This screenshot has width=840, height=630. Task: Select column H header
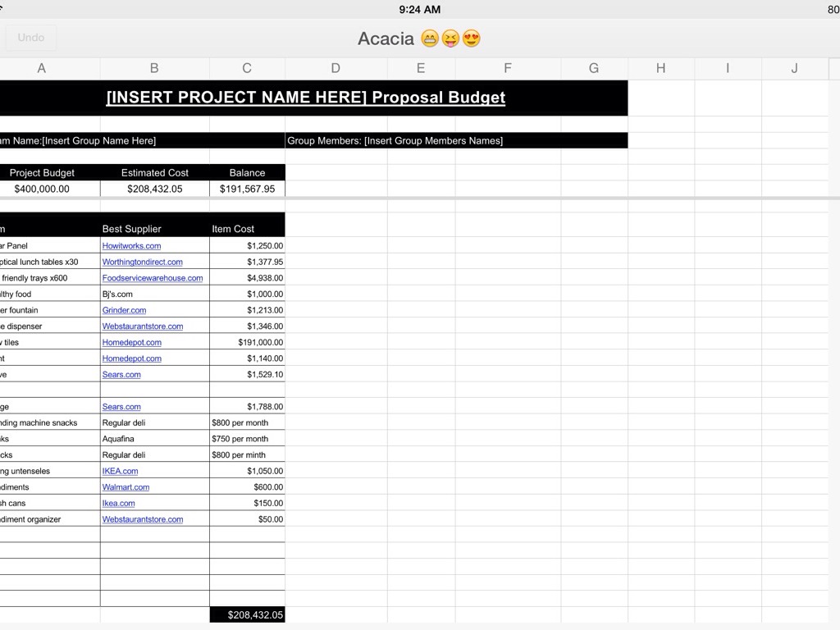[x=660, y=69]
